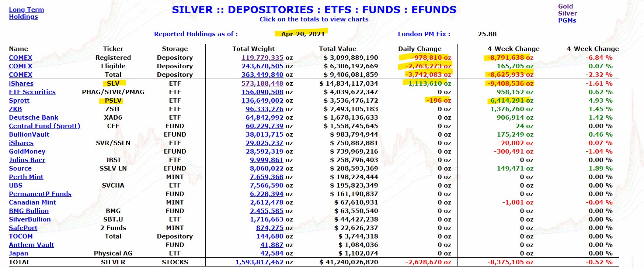Screen dimensions: 644x268
Task: Open the SafePort link
Action: (x=23, y=228)
